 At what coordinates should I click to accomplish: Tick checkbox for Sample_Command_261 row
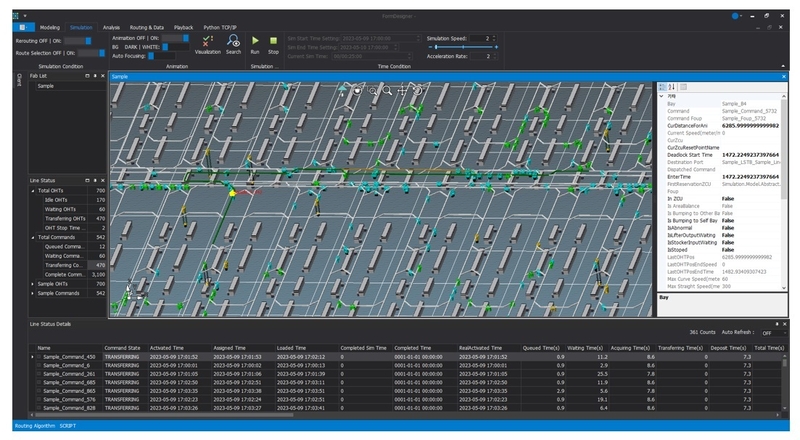(x=39, y=374)
